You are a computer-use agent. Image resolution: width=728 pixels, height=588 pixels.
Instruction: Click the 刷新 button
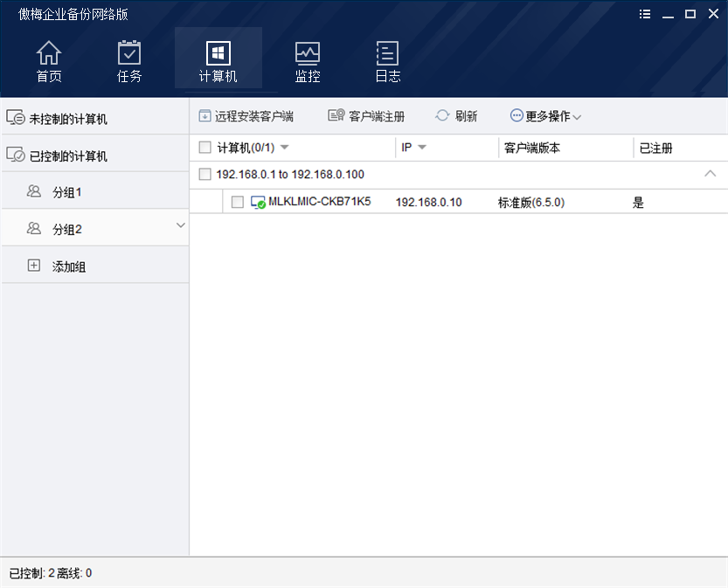(x=456, y=115)
